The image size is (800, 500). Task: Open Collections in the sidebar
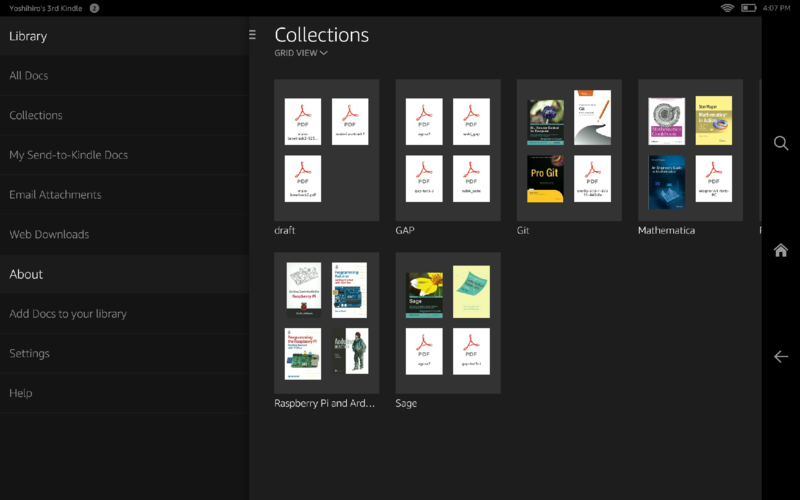[124, 115]
